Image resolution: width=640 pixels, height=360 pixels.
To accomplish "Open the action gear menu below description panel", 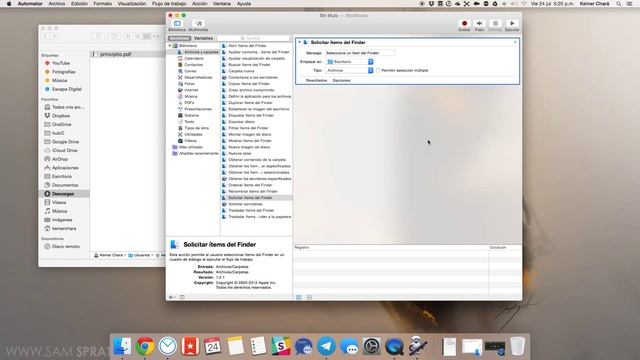I will coord(172,297).
